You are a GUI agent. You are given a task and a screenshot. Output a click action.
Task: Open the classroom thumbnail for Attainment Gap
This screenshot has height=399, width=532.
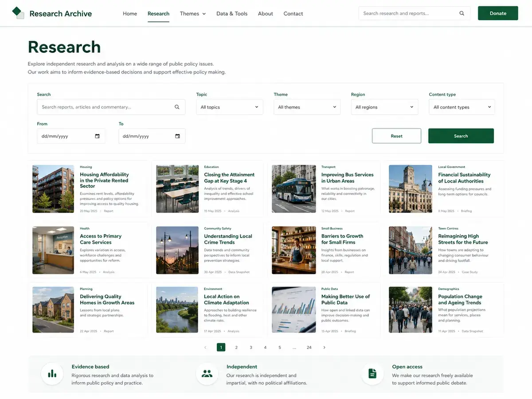click(177, 188)
